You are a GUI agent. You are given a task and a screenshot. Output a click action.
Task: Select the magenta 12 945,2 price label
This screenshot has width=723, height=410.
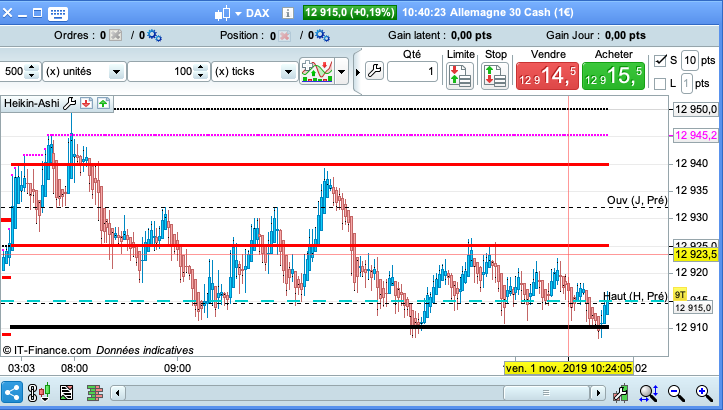pyautogui.click(x=696, y=135)
